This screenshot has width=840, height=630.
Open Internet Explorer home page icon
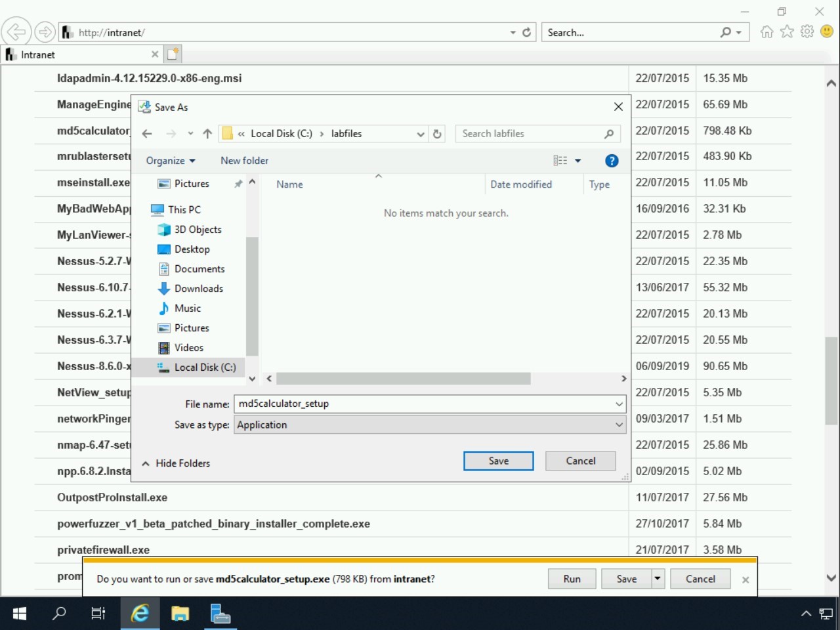(x=766, y=31)
